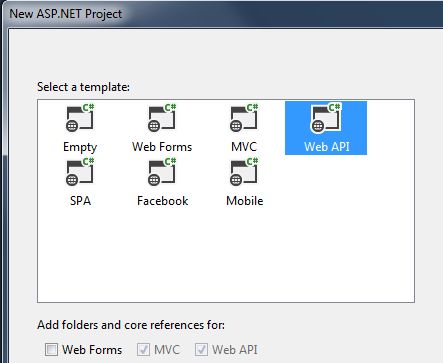Click the 'Facebook' template label
443x363 pixels.
click(x=163, y=201)
